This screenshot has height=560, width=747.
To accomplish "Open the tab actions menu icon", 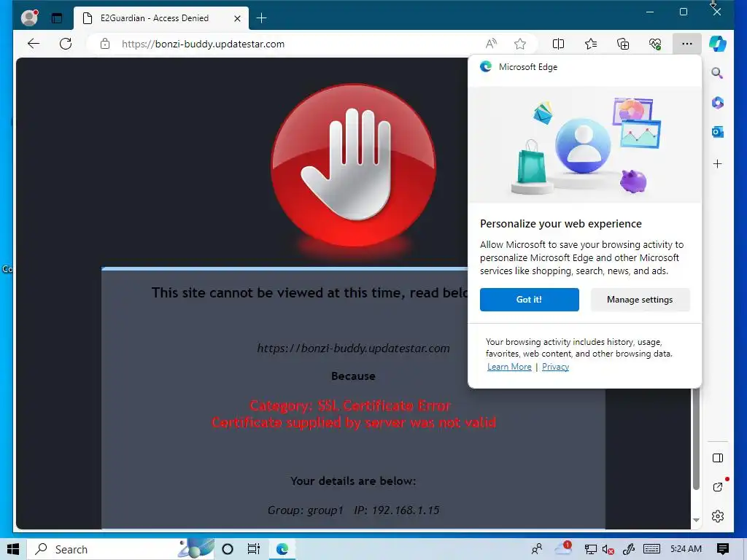I will click(x=57, y=18).
